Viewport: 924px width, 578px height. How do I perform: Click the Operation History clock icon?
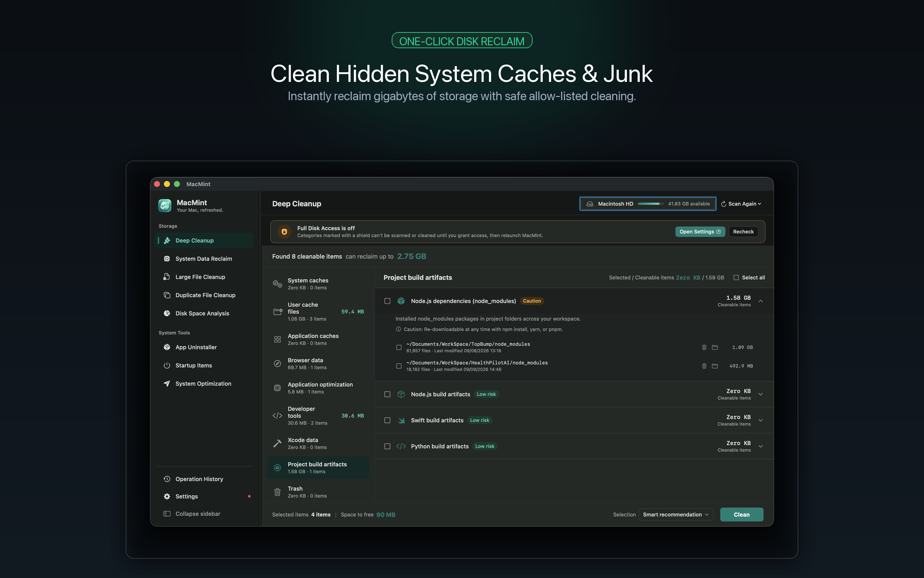167,479
